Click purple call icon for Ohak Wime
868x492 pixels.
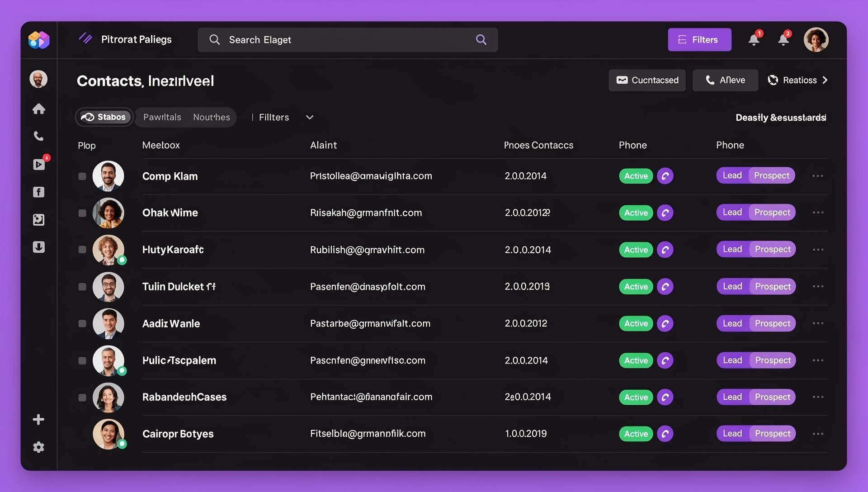click(665, 213)
